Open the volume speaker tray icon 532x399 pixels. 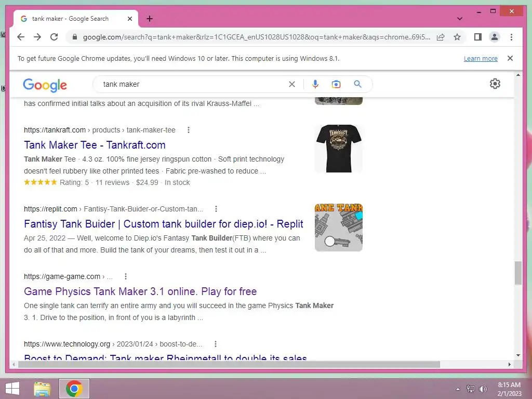483,389
